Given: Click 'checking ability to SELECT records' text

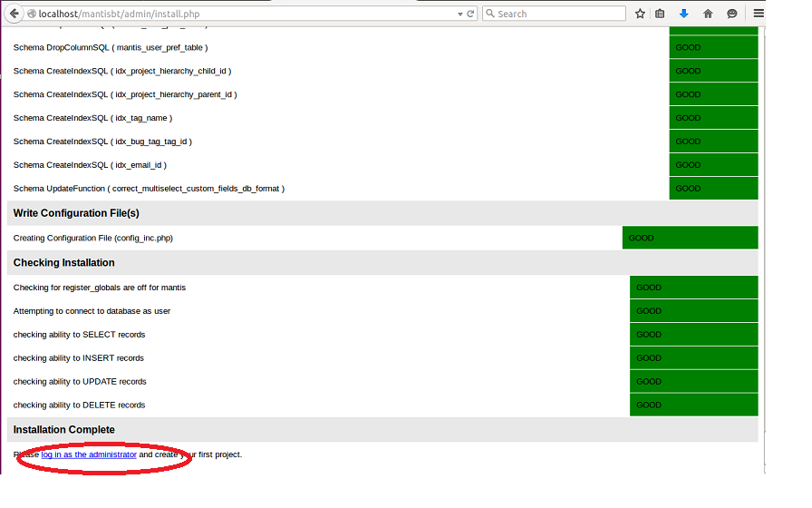Looking at the screenshot, I should 79,335.
